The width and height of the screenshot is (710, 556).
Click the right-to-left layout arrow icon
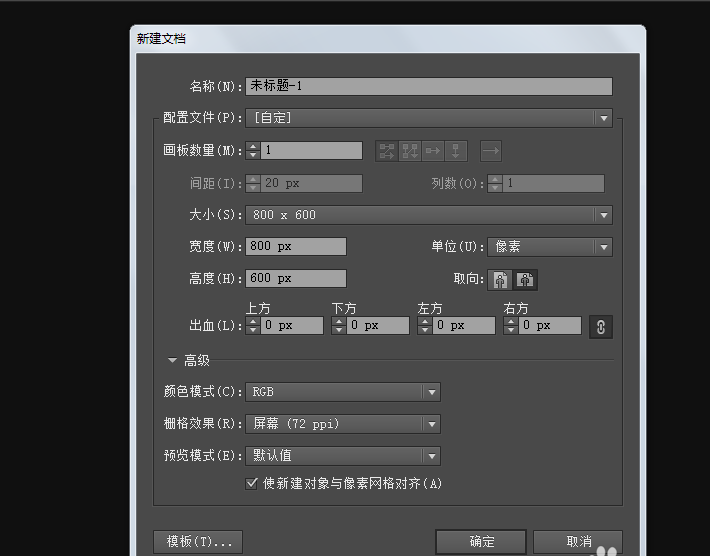click(490, 151)
